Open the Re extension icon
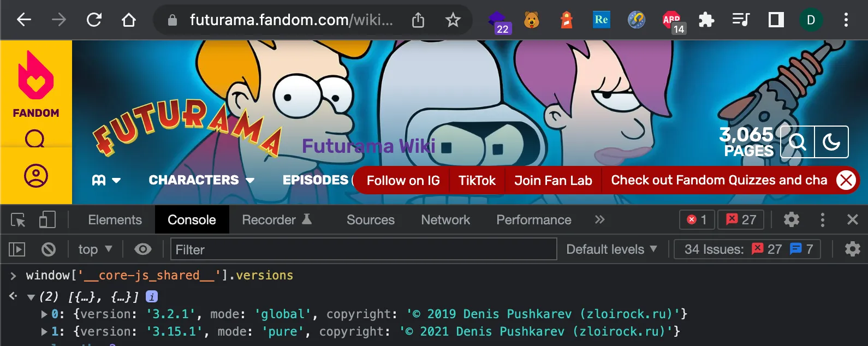Screen dimensions: 868x346 602,20
